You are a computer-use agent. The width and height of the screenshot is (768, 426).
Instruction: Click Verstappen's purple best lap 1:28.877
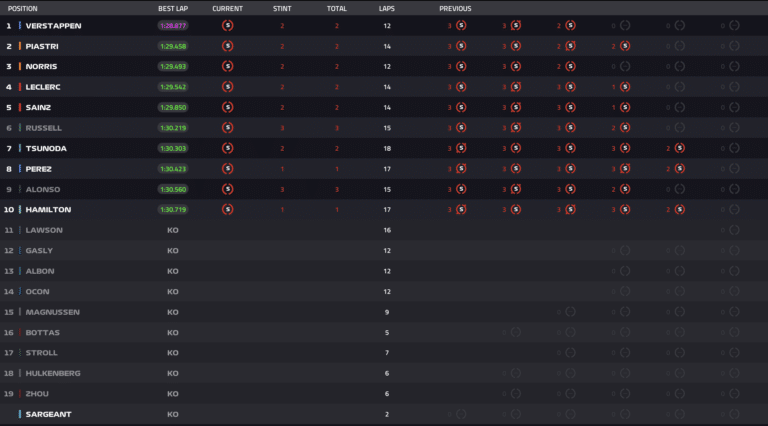click(x=173, y=26)
